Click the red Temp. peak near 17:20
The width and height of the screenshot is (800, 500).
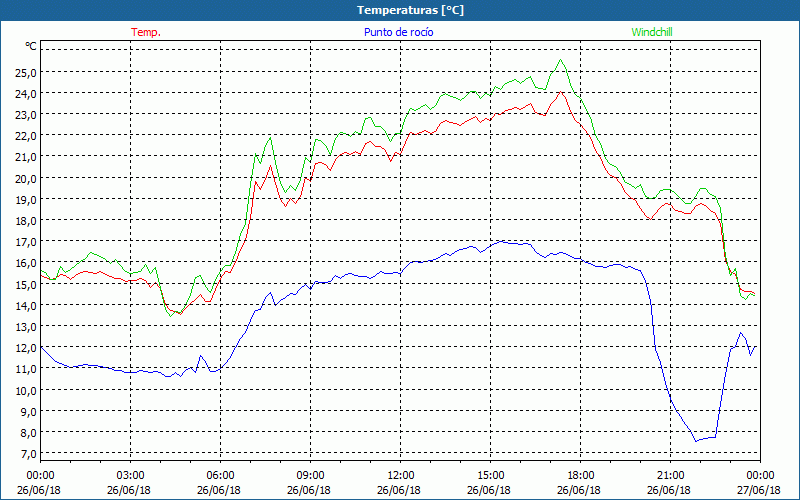(x=561, y=92)
